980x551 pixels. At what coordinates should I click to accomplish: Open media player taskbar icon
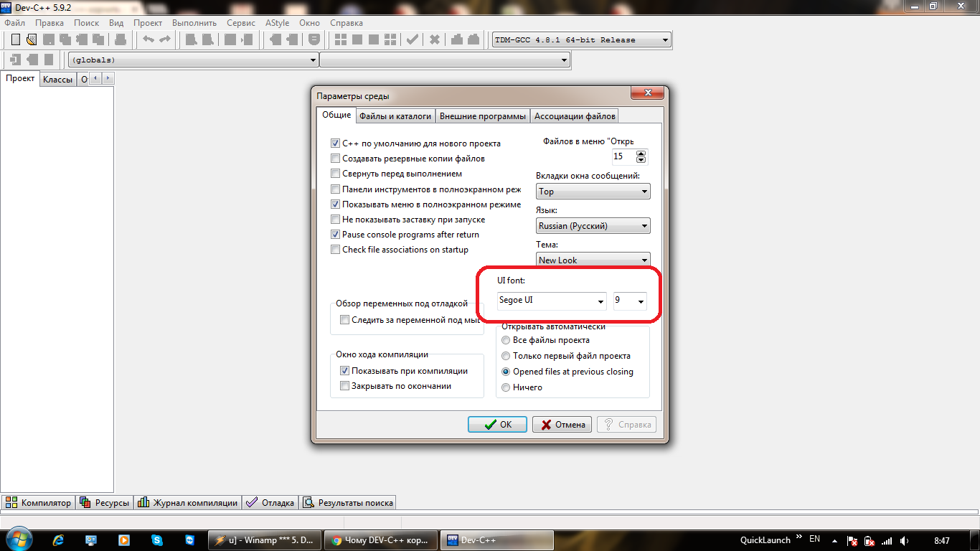[124, 540]
